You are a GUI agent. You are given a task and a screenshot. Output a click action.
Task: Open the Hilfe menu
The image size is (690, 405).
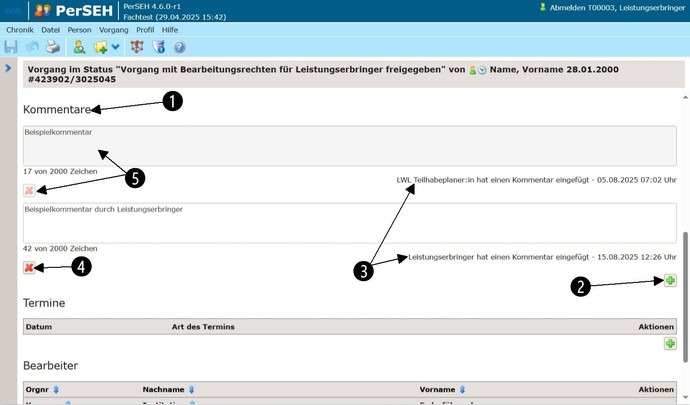click(x=170, y=30)
